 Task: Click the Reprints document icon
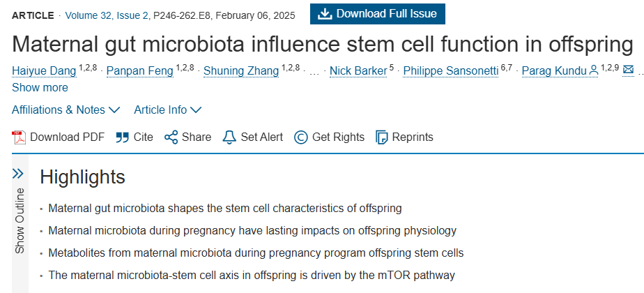click(381, 137)
